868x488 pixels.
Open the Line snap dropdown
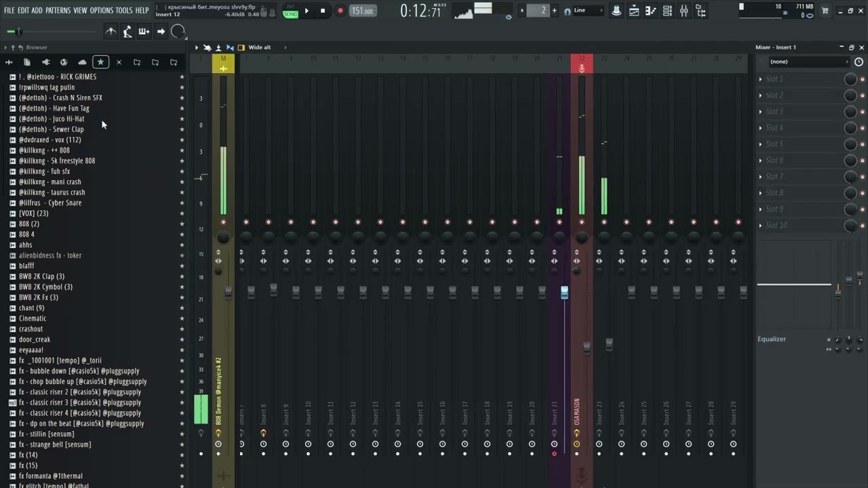click(x=588, y=11)
